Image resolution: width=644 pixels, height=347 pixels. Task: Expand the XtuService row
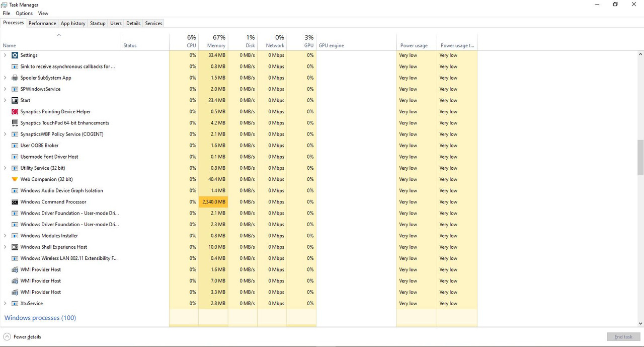tap(5, 304)
